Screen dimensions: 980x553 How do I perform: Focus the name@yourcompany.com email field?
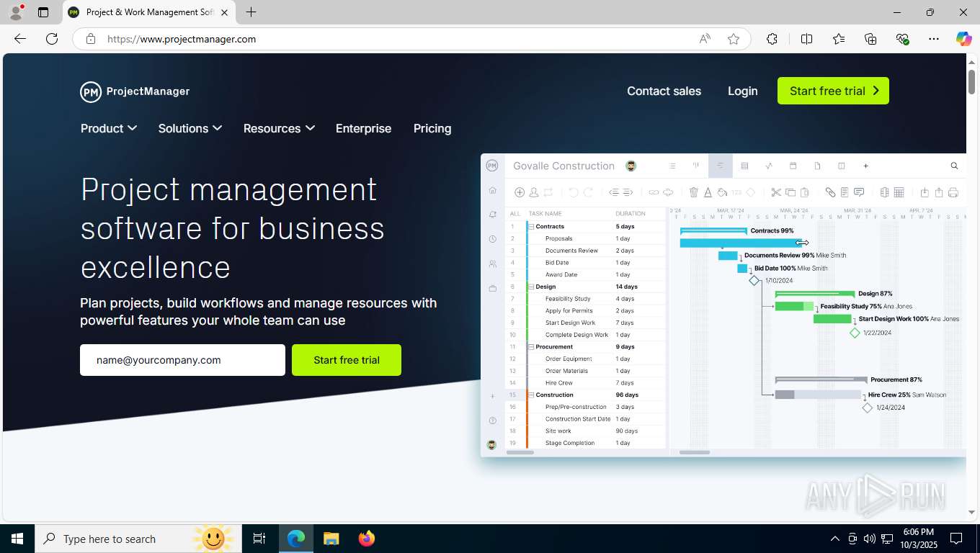182,360
